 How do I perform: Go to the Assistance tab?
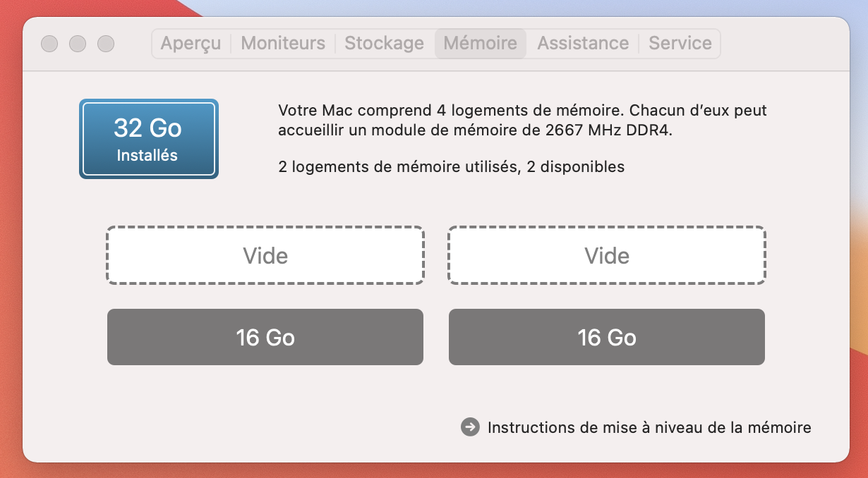(x=583, y=44)
